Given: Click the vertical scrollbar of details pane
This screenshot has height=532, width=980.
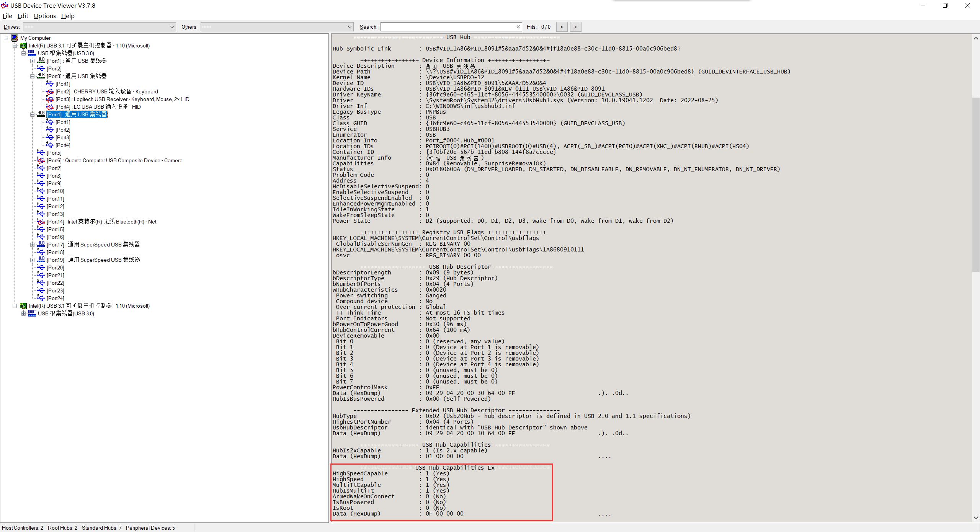Looking at the screenshot, I should pos(976,184).
